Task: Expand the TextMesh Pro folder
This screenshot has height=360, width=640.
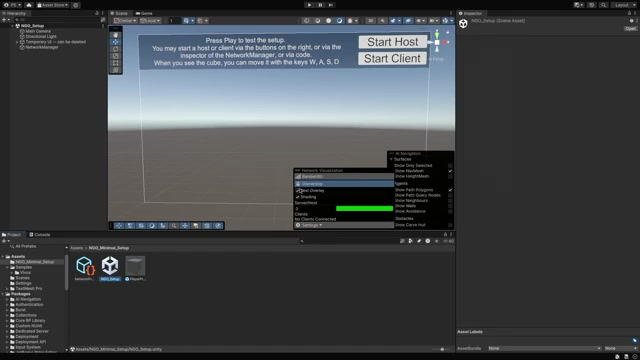Action: pos(7,289)
